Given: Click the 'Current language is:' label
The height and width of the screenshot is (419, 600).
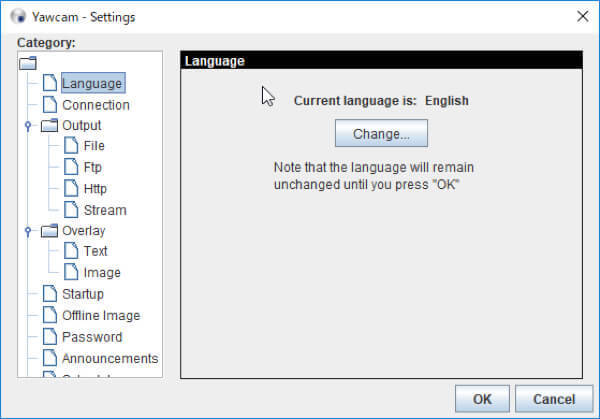Looking at the screenshot, I should (355, 101).
